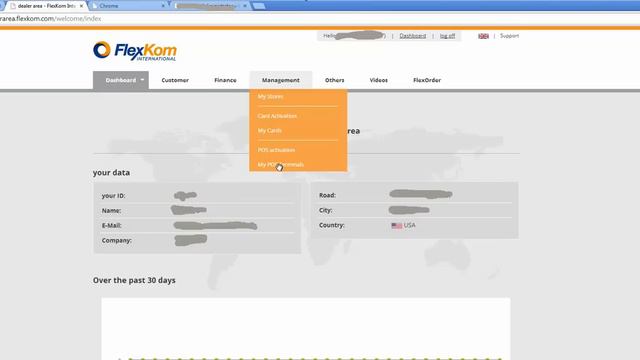Open a new browser tab
The image size is (640, 360).
click(x=259, y=6)
